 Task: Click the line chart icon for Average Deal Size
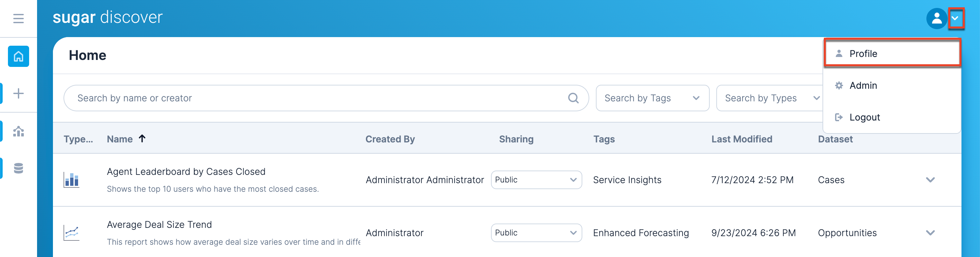[71, 232]
